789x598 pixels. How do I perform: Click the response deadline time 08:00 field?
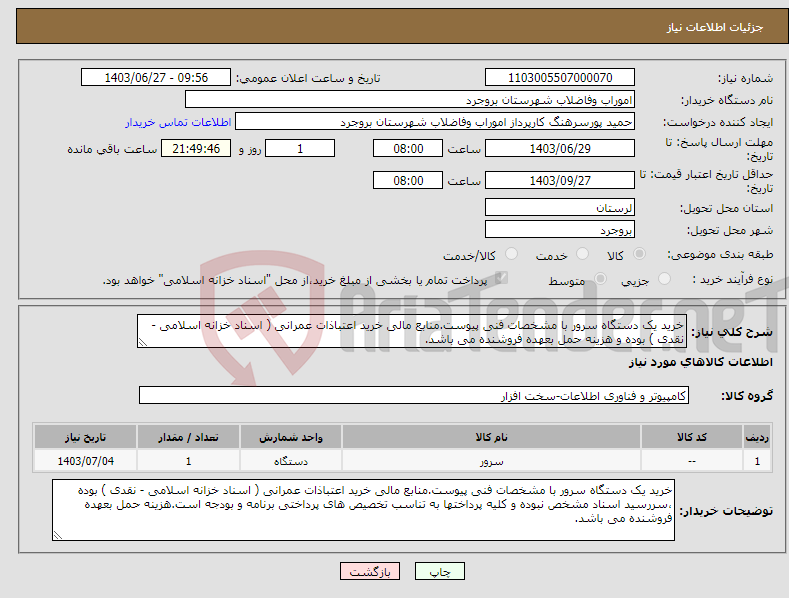click(408, 148)
